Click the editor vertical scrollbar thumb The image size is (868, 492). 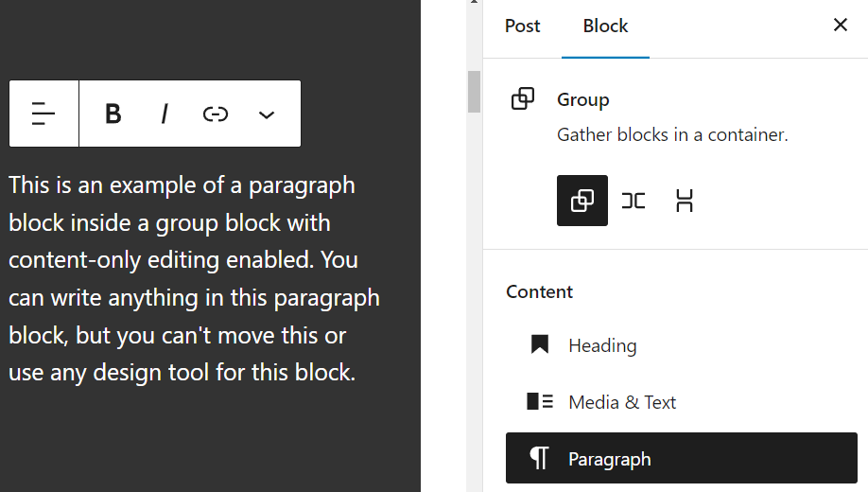[x=474, y=92]
